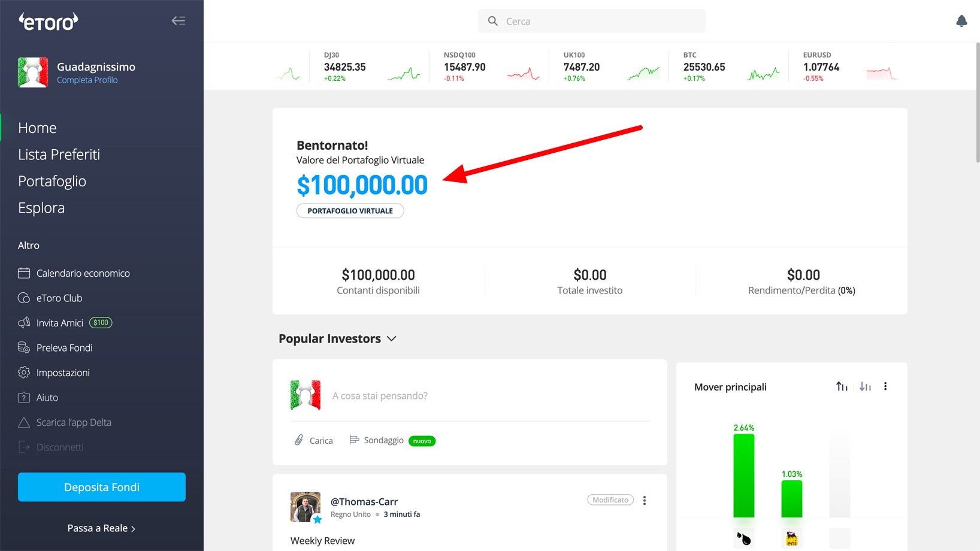Open Thomas-Carr post options menu

645,501
